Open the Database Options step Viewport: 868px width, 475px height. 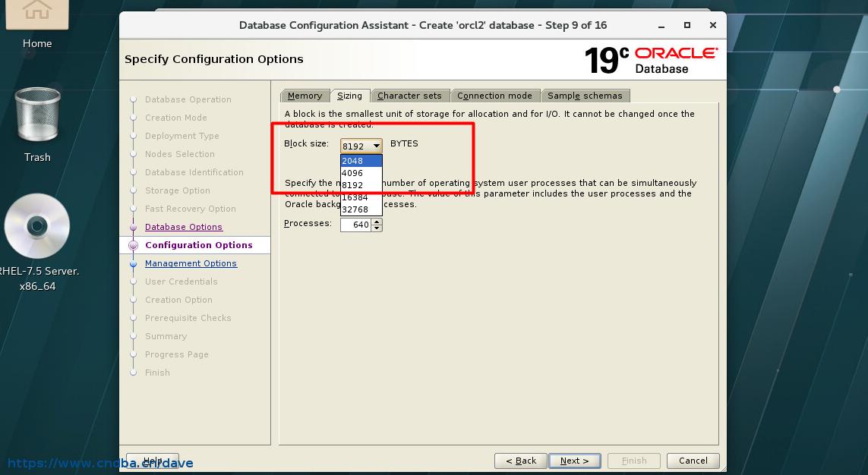(x=184, y=227)
